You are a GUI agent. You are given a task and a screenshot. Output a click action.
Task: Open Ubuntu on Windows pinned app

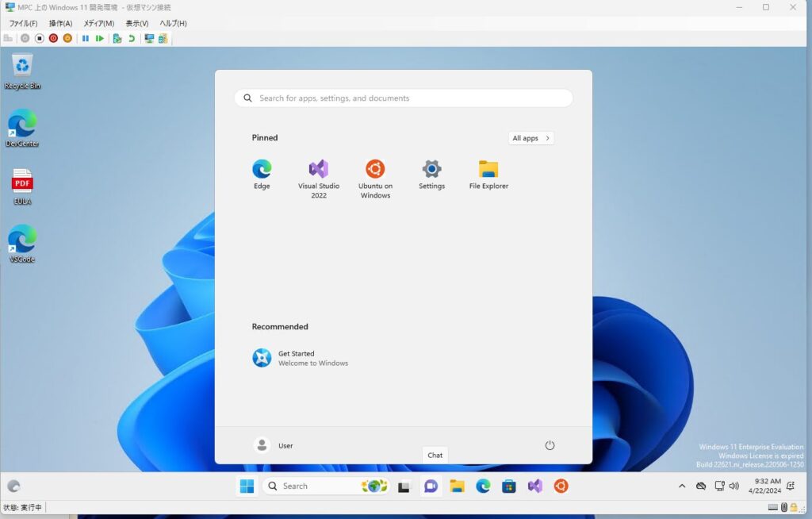click(x=375, y=179)
